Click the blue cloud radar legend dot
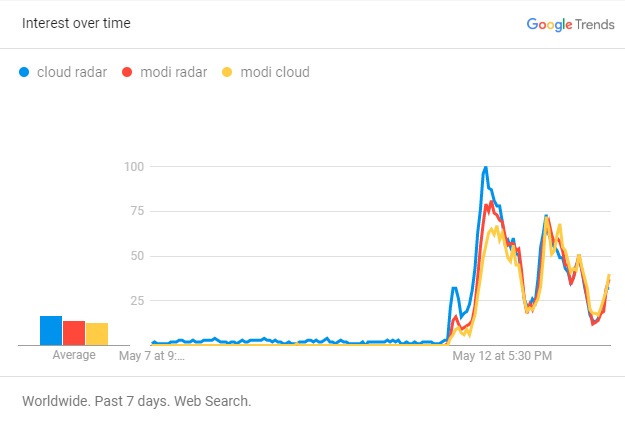 click(24, 72)
